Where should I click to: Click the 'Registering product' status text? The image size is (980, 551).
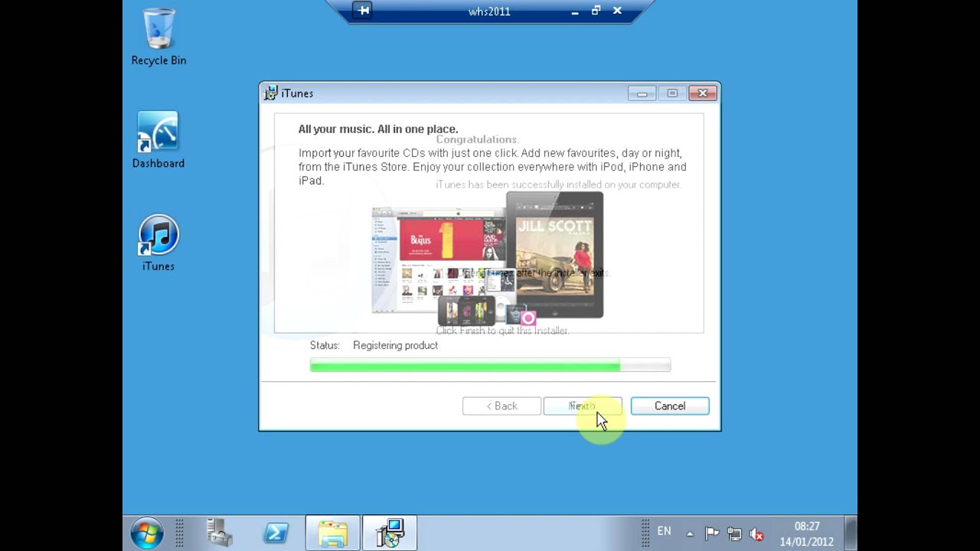coord(395,345)
